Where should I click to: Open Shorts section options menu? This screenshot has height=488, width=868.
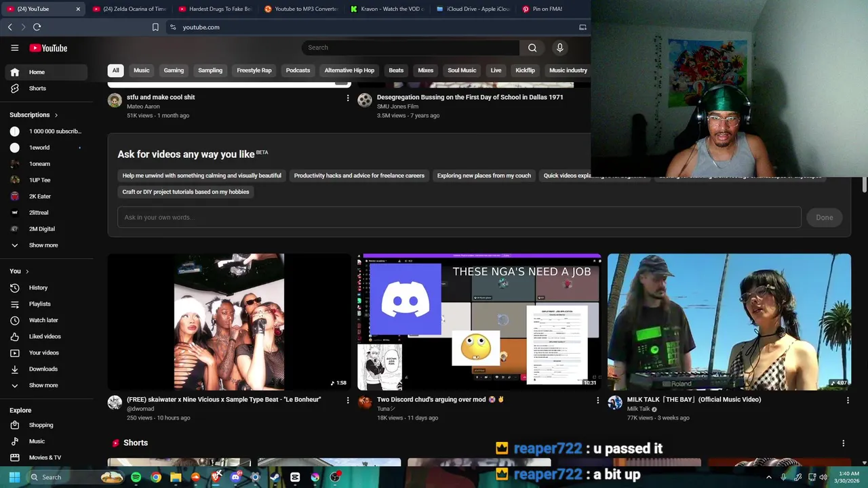(843, 443)
